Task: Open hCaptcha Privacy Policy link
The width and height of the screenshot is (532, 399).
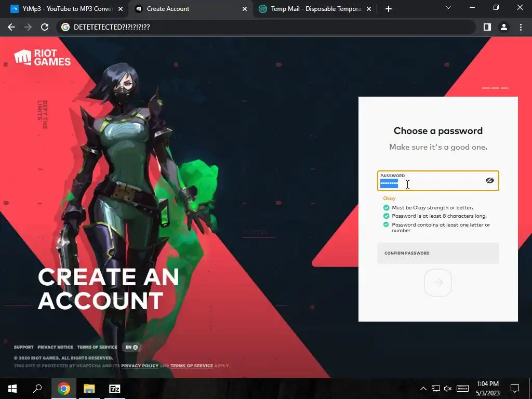Action: [x=140, y=366]
